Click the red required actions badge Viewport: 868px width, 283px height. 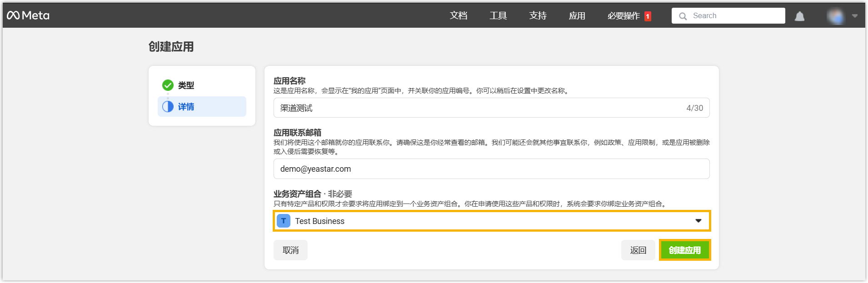click(x=648, y=16)
